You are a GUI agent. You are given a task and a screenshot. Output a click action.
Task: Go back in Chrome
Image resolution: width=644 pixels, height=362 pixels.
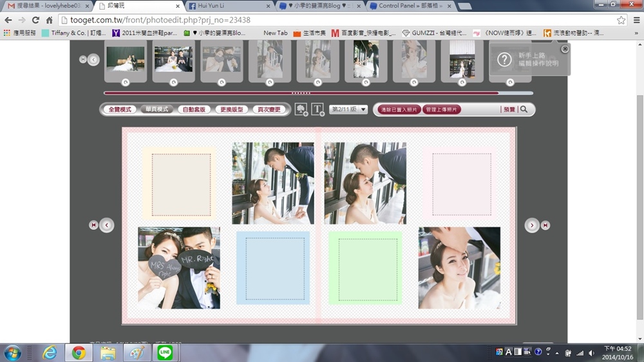[8, 20]
